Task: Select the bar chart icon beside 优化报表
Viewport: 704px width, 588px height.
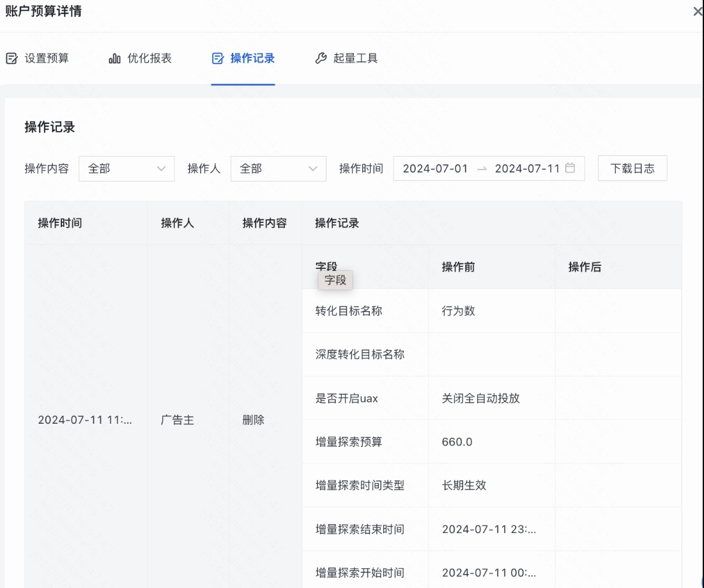Action: pyautogui.click(x=114, y=58)
